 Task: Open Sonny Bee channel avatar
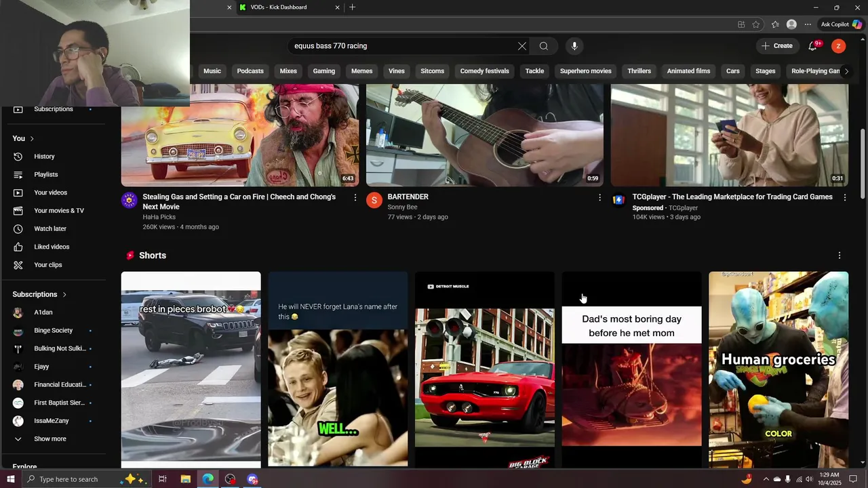point(374,200)
